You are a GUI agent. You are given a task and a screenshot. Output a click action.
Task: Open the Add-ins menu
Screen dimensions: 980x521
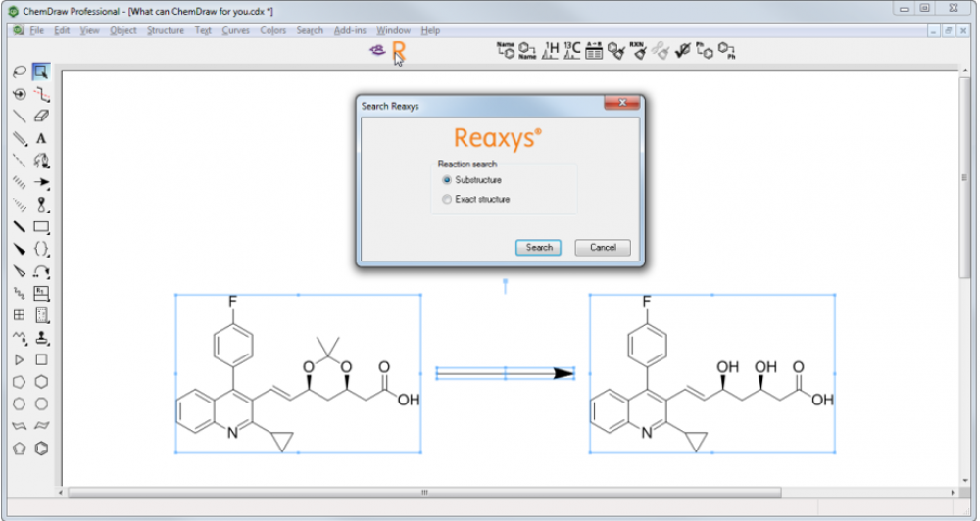(350, 30)
